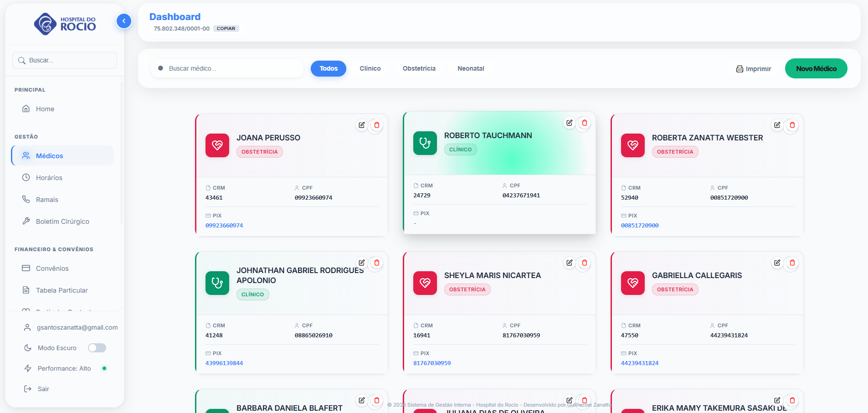The height and width of the screenshot is (413, 868).
Task: Toggle the Modo Escuro switch
Action: pyautogui.click(x=97, y=348)
